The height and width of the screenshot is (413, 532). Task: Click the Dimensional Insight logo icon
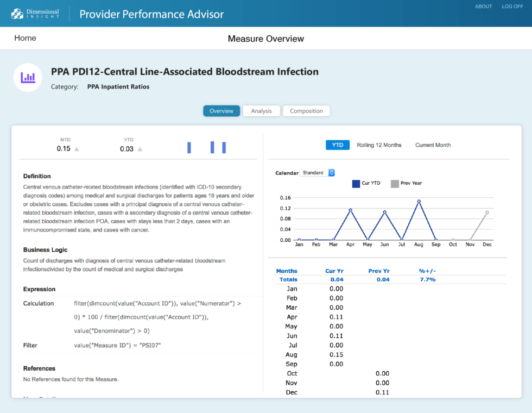(18, 13)
